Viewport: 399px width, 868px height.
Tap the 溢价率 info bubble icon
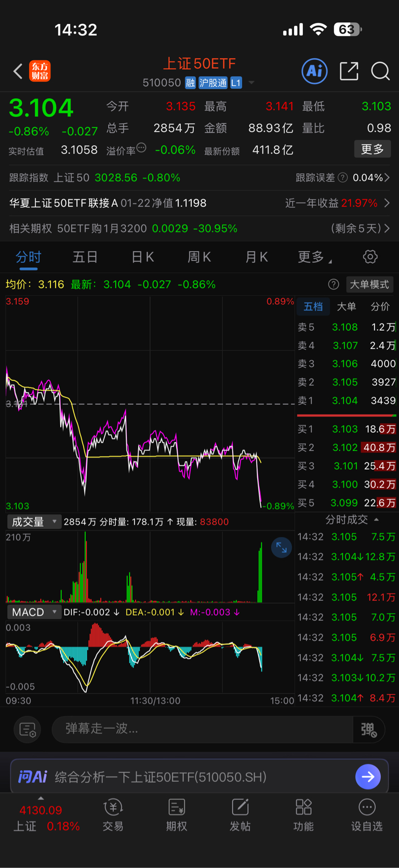pos(141,148)
